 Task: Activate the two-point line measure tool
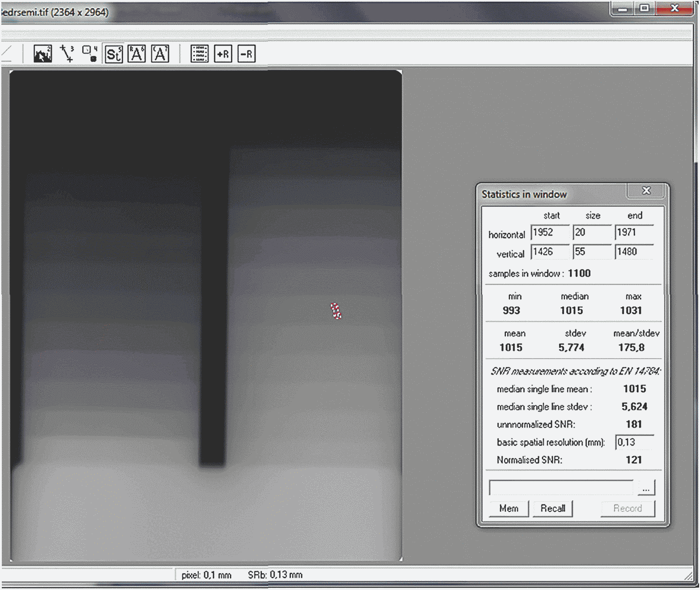pyautogui.click(x=67, y=54)
